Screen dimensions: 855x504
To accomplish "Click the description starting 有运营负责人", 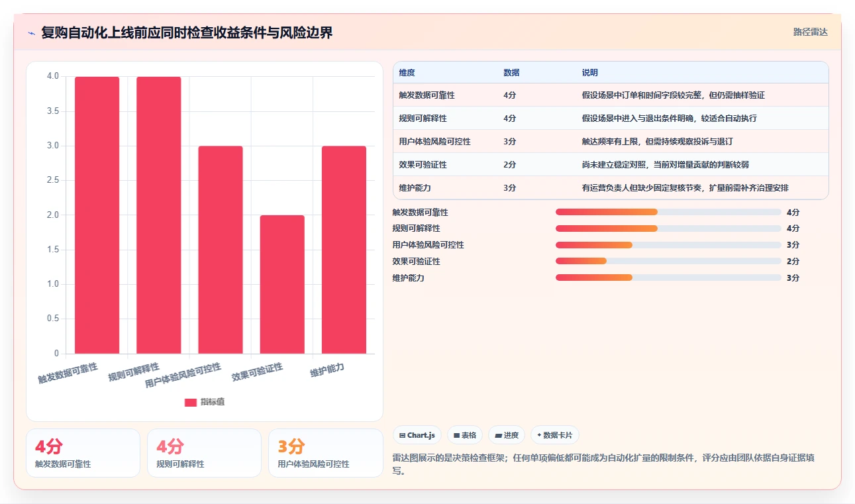I will 685,188.
